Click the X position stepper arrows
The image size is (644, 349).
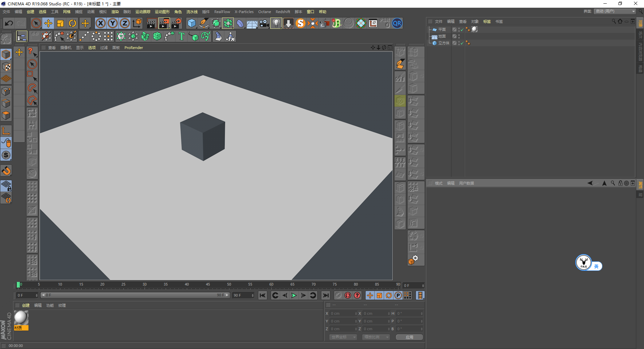[x=356, y=313]
